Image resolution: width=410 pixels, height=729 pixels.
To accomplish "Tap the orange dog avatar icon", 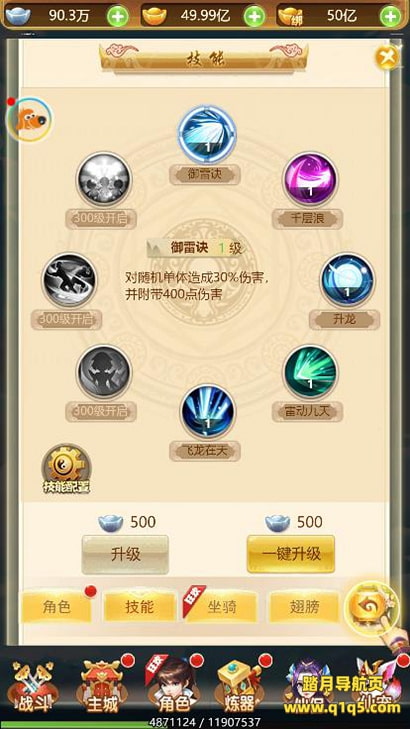I will [x=29, y=119].
